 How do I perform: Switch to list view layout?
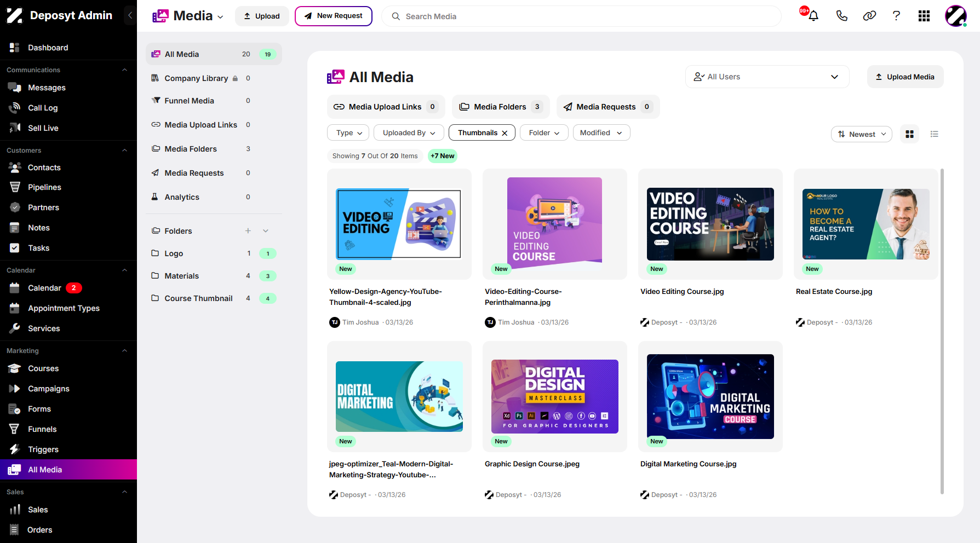click(x=935, y=134)
